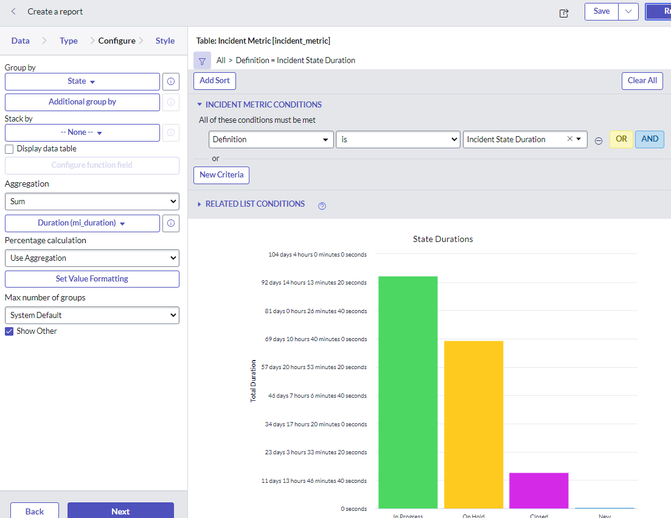Open the Save options dropdown arrow
The width and height of the screenshot is (671, 518).
point(628,12)
